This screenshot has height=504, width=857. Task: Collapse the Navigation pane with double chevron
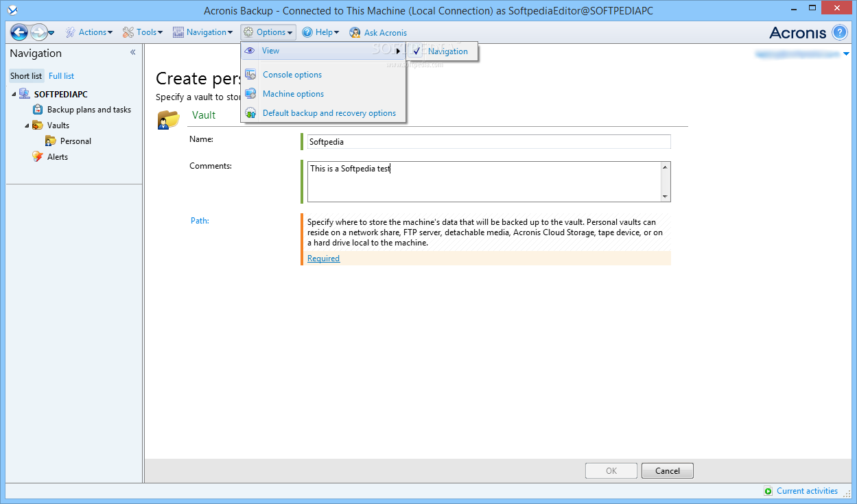click(x=132, y=53)
